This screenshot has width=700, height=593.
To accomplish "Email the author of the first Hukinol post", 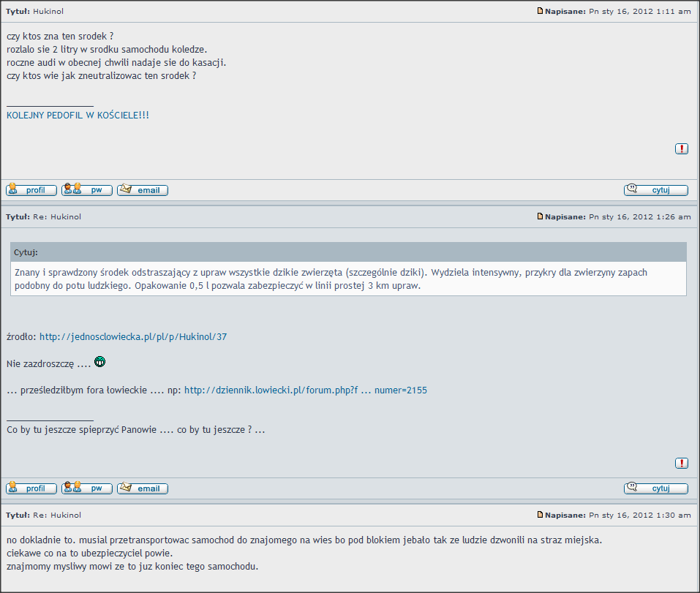I will (x=143, y=189).
